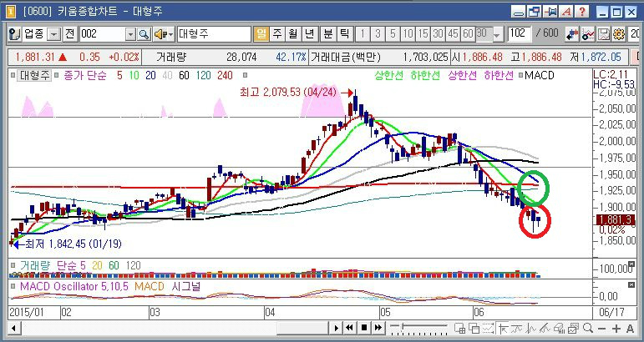This screenshot has height=342, width=644.
Task: Switch to 월 (monthly) chart period
Action: [292, 34]
